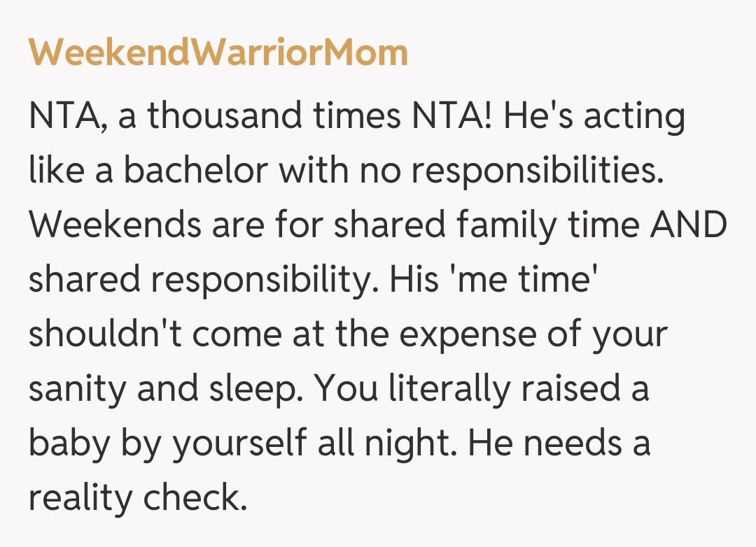Click the phrase "all night"
This screenshot has height=547, width=756.
pyautogui.click(x=402, y=444)
